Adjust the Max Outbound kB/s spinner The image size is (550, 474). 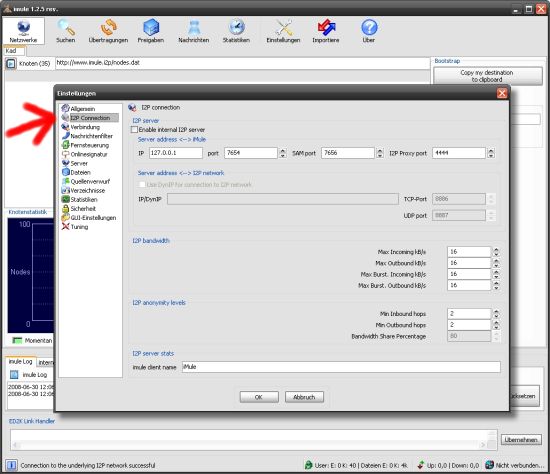point(496,263)
